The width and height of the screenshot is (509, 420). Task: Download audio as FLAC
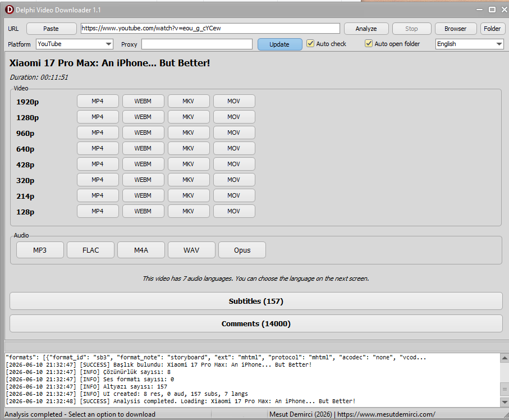(90, 250)
